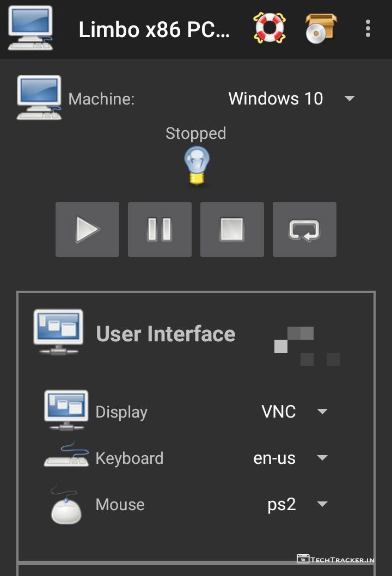Restart the machine using the loop button

[x=304, y=229]
